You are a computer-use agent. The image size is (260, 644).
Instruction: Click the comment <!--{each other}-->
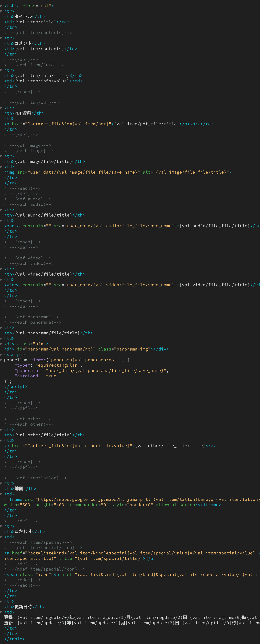pyautogui.click(x=29, y=424)
